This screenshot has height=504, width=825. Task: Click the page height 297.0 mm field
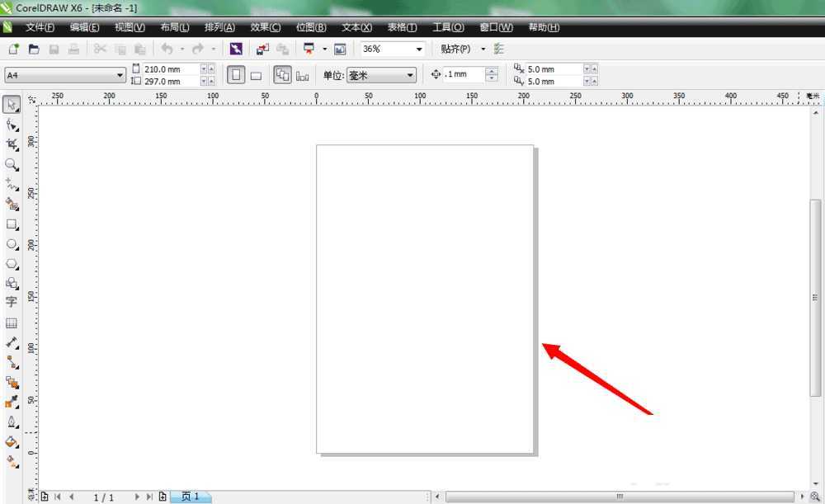click(171, 82)
